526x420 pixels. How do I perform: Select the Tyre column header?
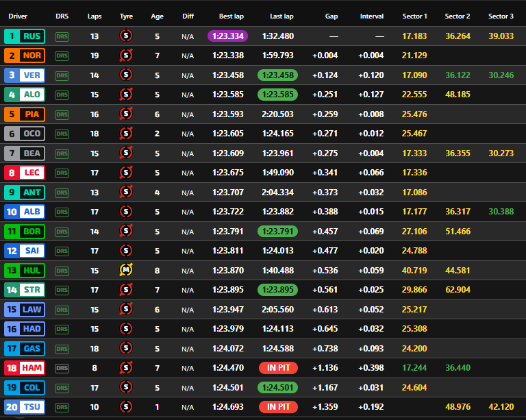coord(126,16)
